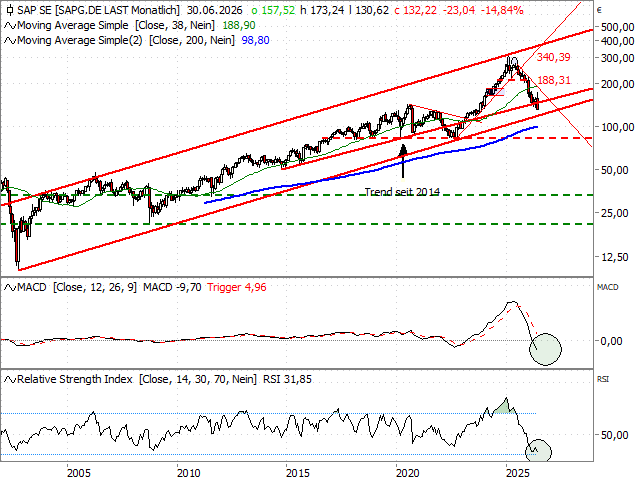Click the MACD axis title on the right

pyautogui.click(x=607, y=288)
